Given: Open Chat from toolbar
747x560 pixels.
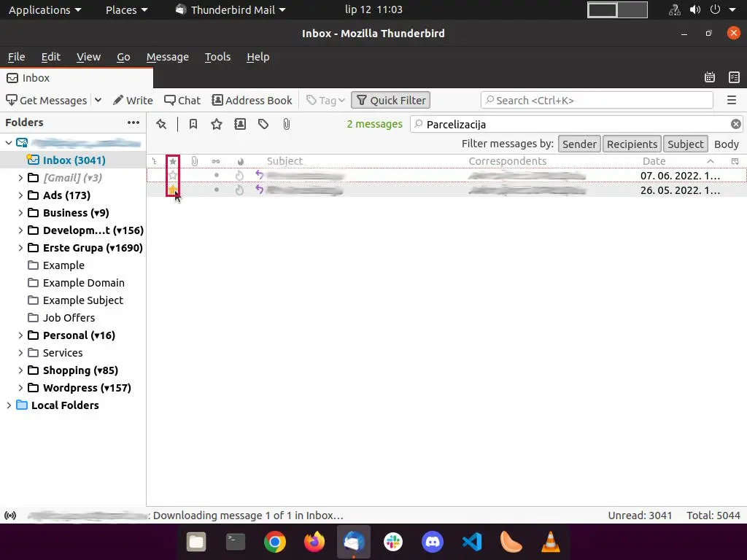Looking at the screenshot, I should pos(182,101).
